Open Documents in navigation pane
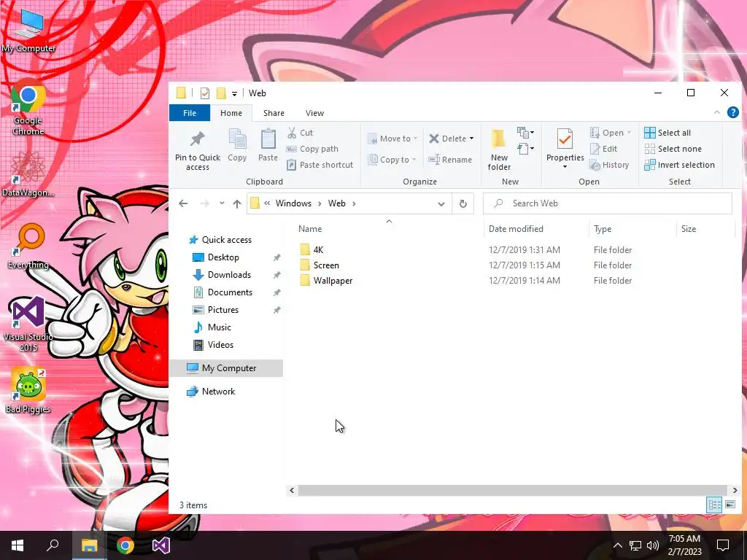This screenshot has width=747, height=560. pos(230,292)
